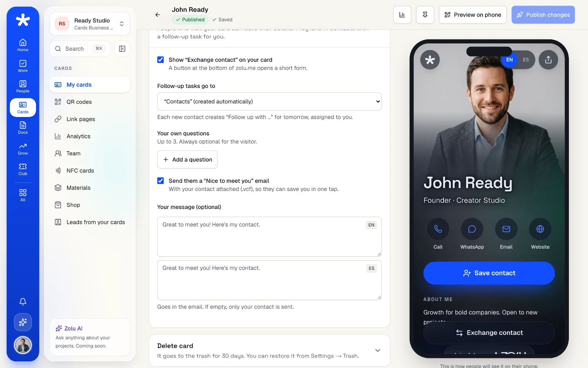This screenshot has width=588, height=368.
Task: Click Preview on phone
Action: pyautogui.click(x=473, y=15)
